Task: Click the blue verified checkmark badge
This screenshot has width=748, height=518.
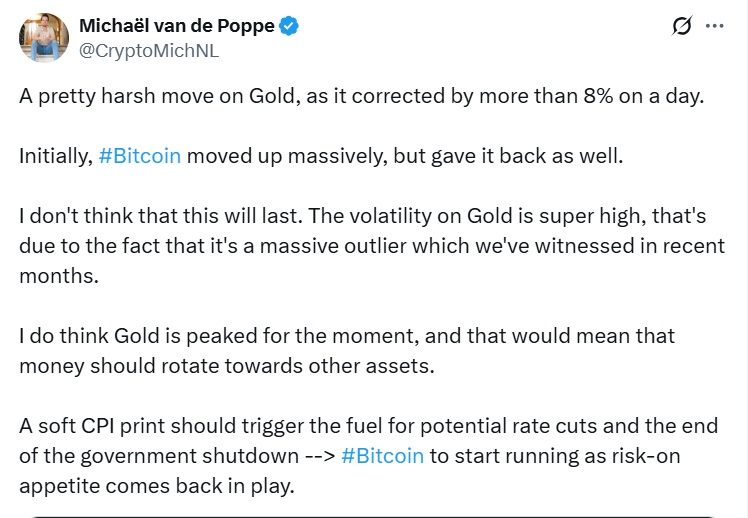Action: pyautogui.click(x=290, y=27)
